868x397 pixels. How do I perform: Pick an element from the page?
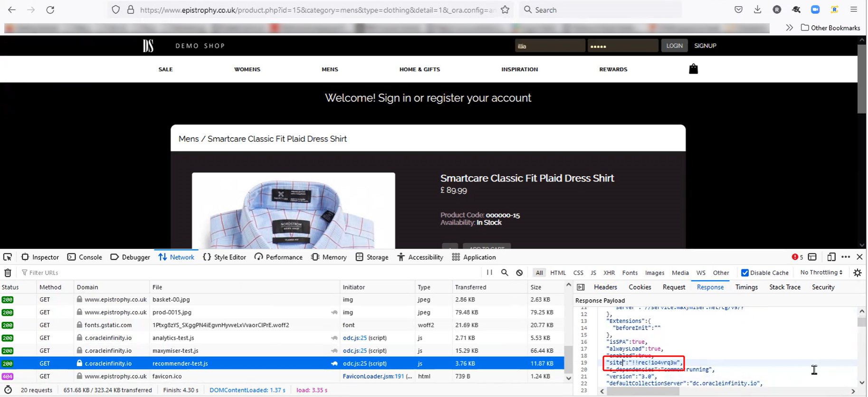(x=8, y=257)
